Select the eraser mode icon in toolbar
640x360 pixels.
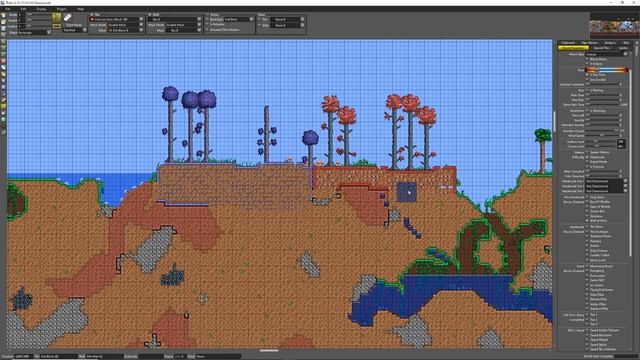pyautogui.click(x=67, y=18)
